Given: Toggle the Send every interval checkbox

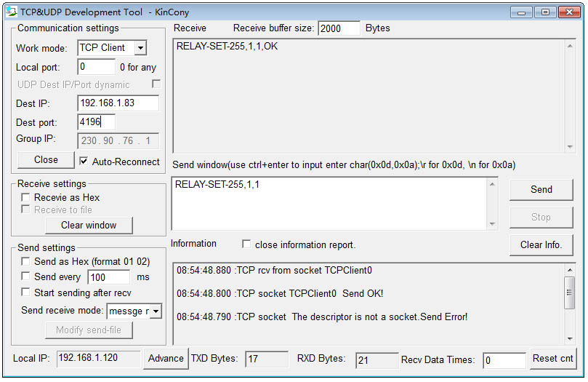Looking at the screenshot, I should [26, 276].
